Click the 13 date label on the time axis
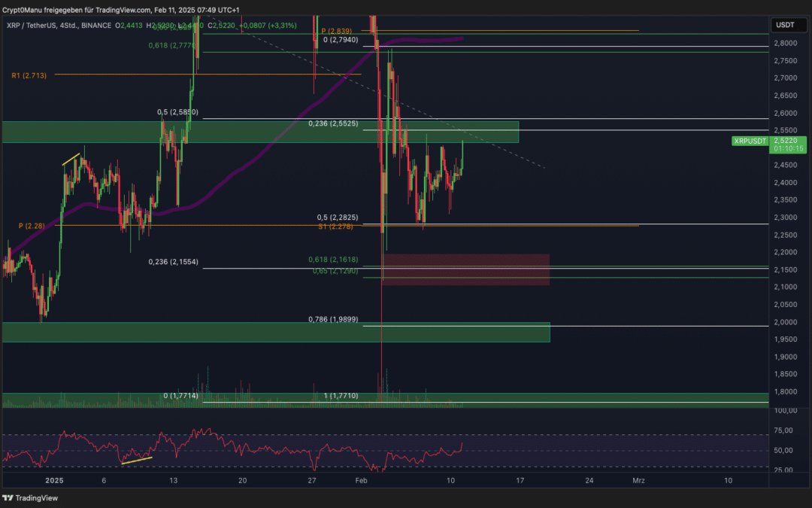 coord(174,480)
